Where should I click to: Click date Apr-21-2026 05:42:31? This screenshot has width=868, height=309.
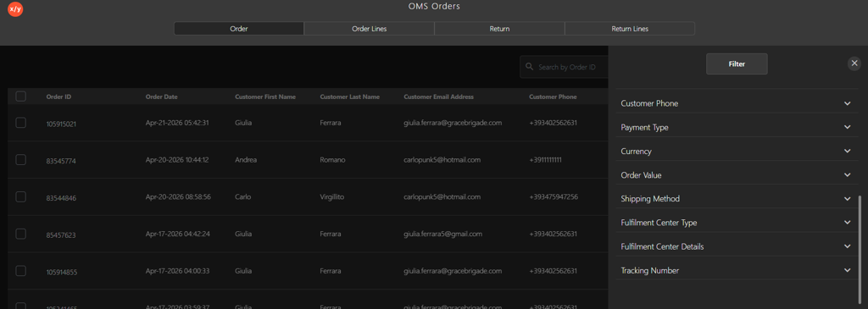click(177, 123)
